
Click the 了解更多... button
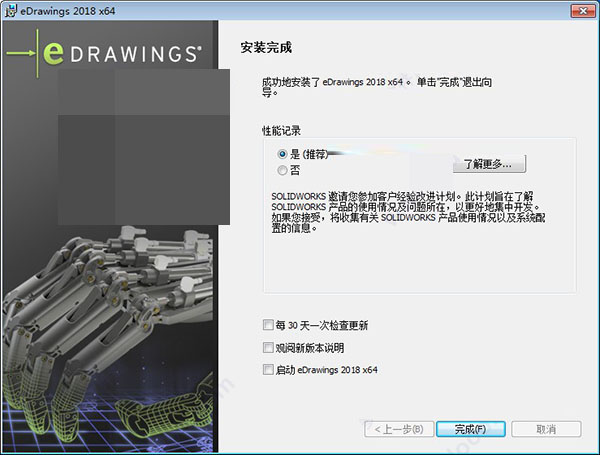(489, 164)
